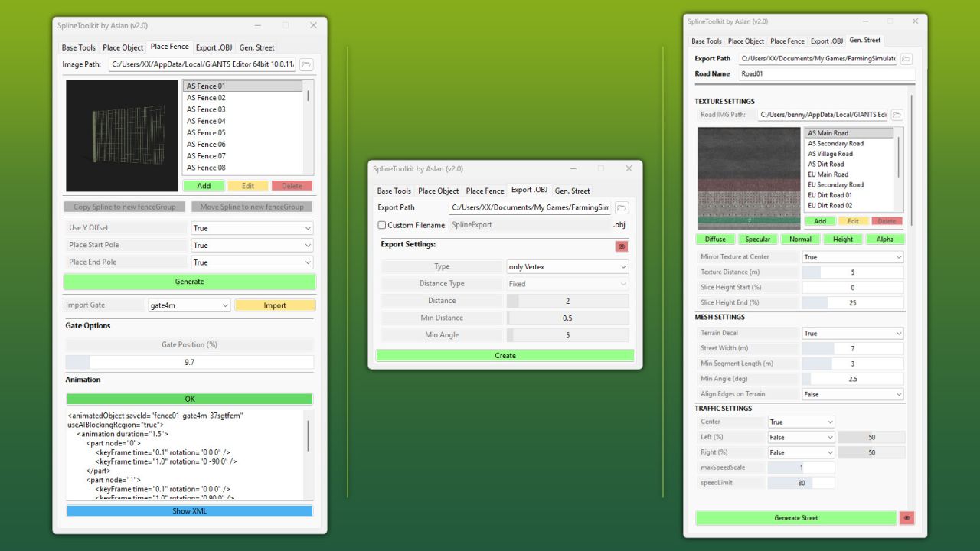Browse Road IMG Path with its folder icon
The height and width of the screenshot is (551, 980).
(x=896, y=113)
